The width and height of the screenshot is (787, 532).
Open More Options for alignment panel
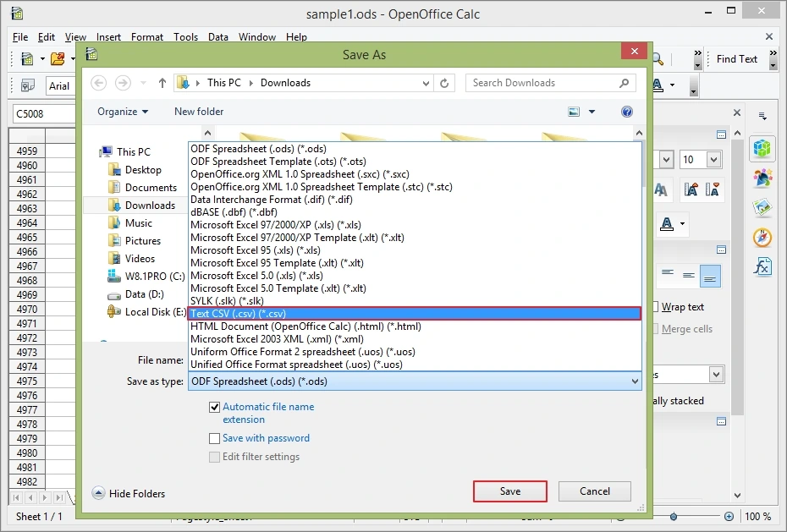(x=721, y=250)
